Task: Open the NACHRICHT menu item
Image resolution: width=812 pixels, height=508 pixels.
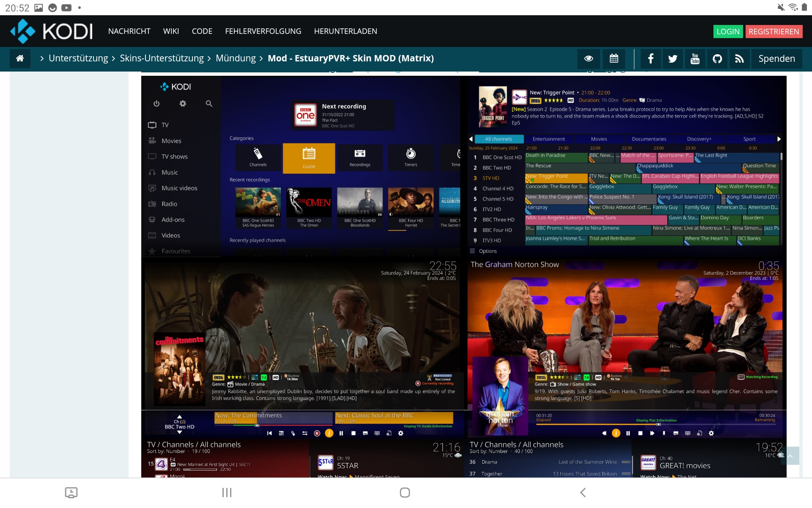Action: tap(129, 31)
